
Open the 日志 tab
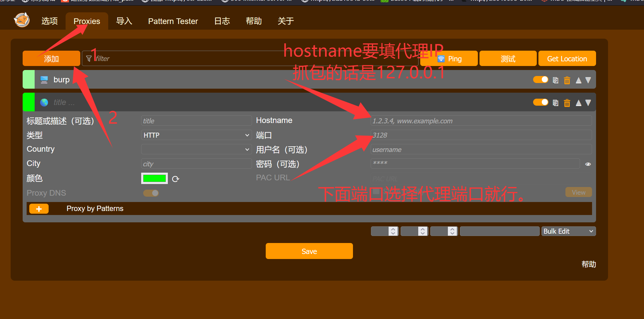pos(222,21)
